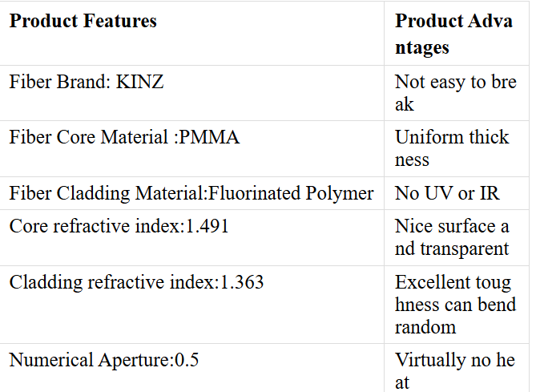Click the value 1.491 in the table
This screenshot has width=536, height=392.
207,226
